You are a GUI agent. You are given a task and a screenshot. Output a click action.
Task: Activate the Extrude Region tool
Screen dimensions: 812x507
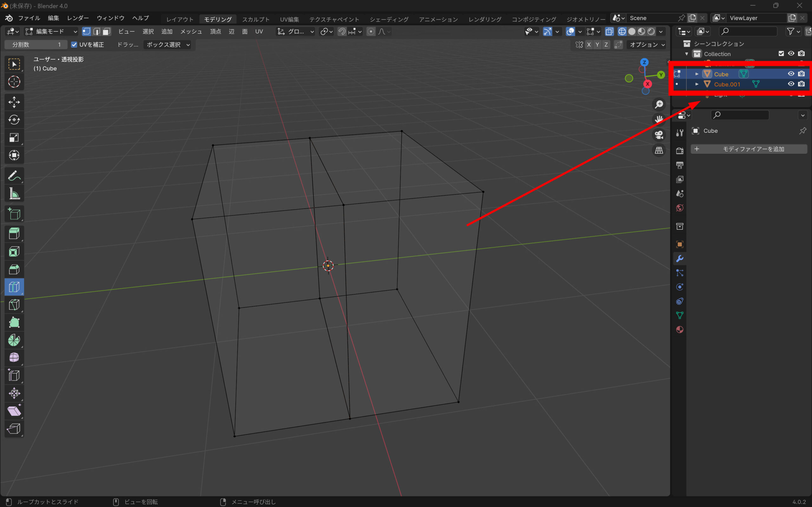pyautogui.click(x=14, y=234)
